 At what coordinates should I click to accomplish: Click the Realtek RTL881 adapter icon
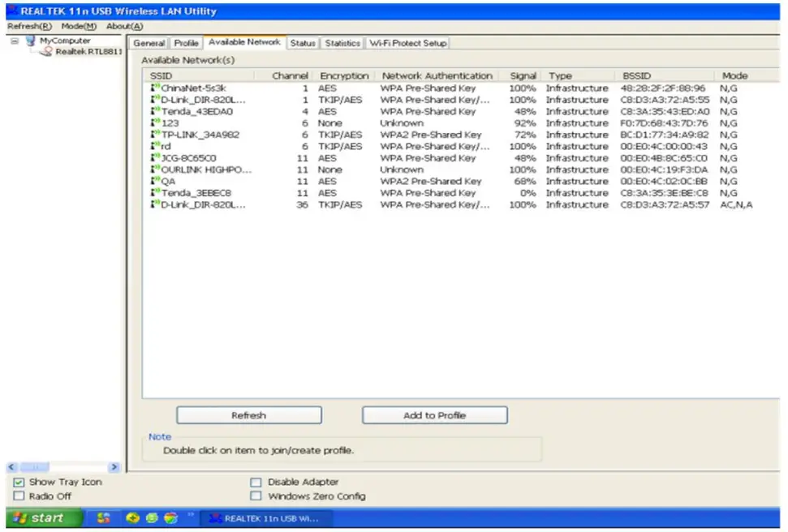[x=47, y=51]
